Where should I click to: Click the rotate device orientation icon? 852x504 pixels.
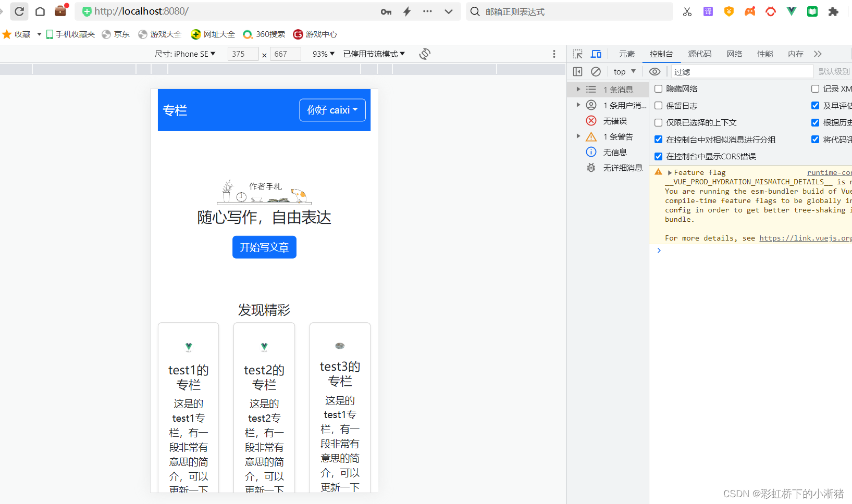424,54
